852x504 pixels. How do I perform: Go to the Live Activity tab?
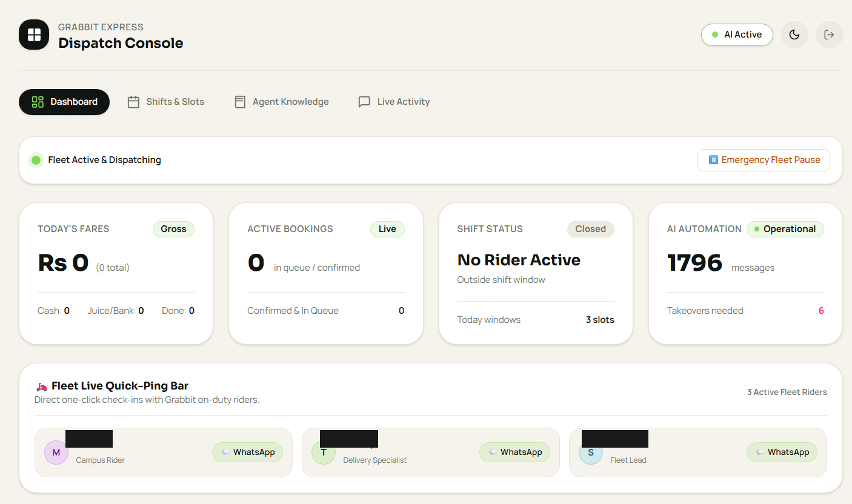coord(394,102)
